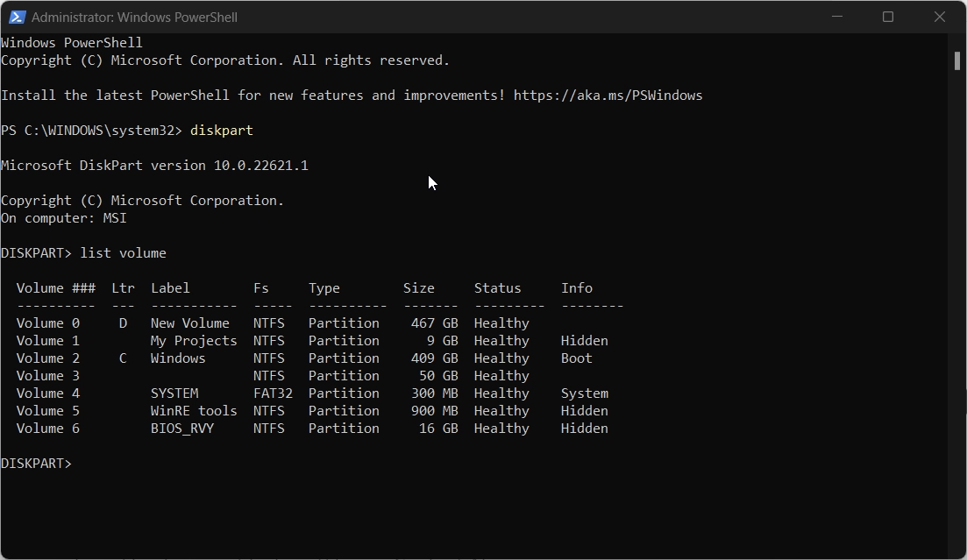Click the 'Type' column header
The height and width of the screenshot is (560, 967).
click(324, 288)
